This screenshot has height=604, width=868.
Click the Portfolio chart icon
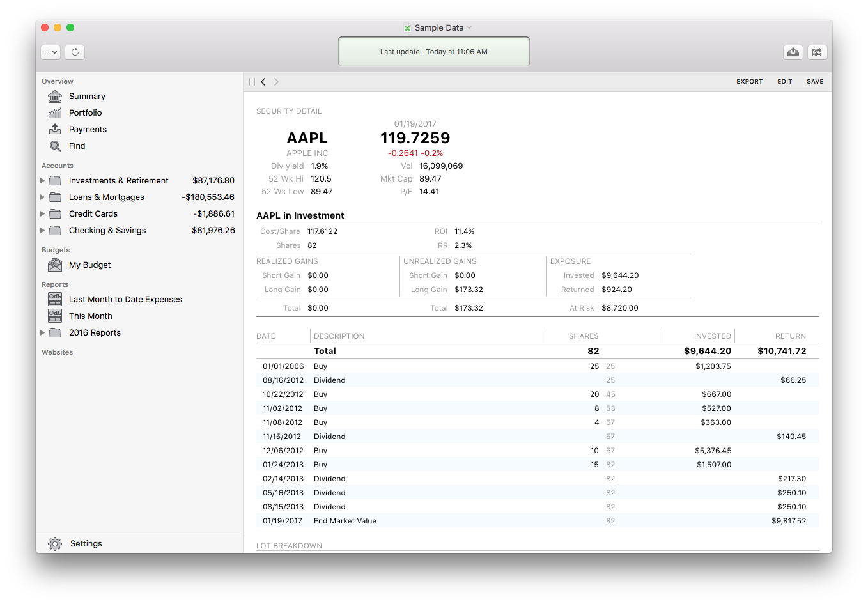[56, 113]
